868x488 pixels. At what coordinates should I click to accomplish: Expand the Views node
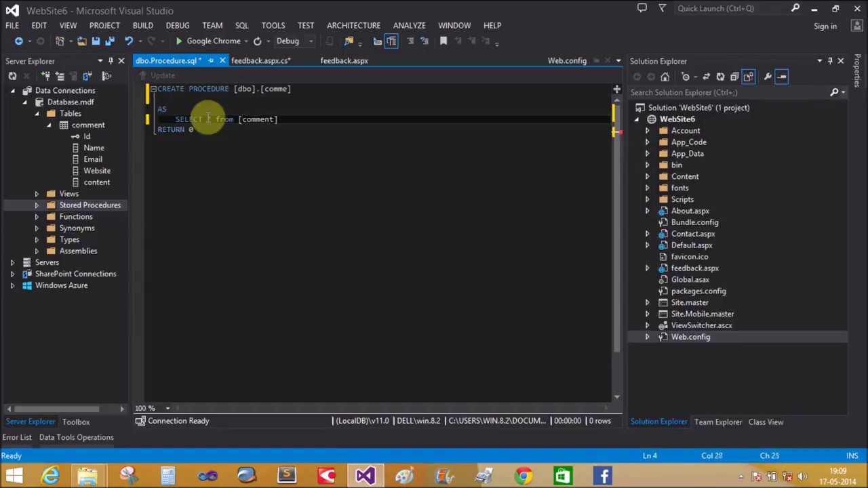pyautogui.click(x=37, y=194)
